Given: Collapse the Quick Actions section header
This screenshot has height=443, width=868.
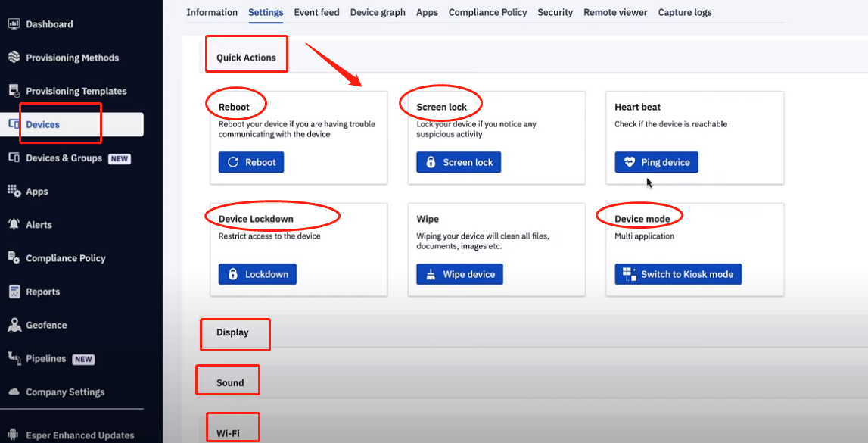Looking at the screenshot, I should (246, 58).
